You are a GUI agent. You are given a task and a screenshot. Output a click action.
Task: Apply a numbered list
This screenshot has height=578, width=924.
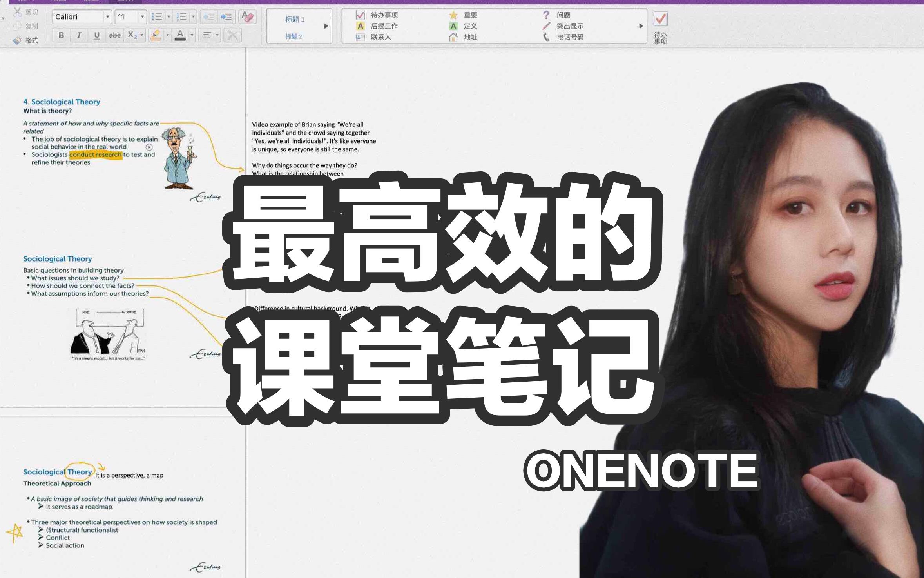pos(181,17)
